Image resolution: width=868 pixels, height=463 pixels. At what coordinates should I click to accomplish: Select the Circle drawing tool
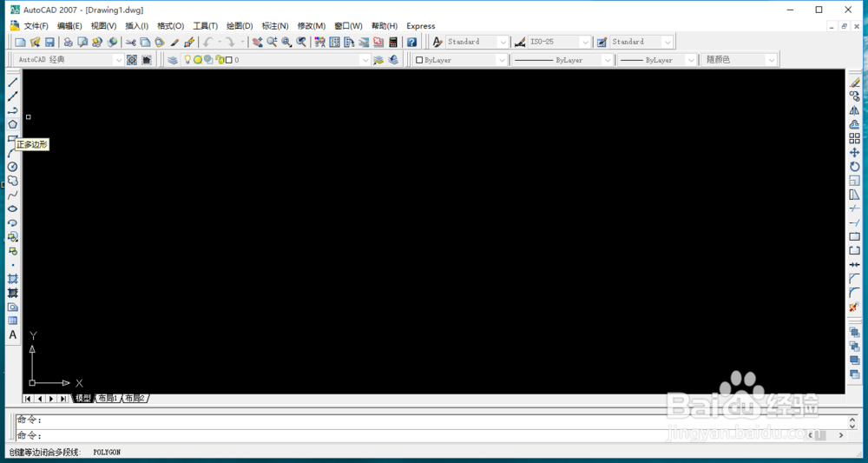pyautogui.click(x=13, y=166)
